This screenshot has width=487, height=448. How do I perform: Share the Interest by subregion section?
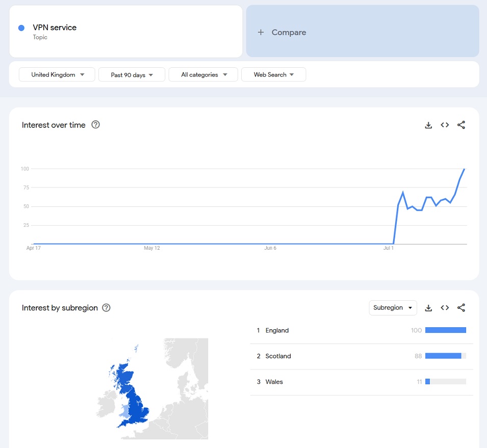tap(461, 308)
